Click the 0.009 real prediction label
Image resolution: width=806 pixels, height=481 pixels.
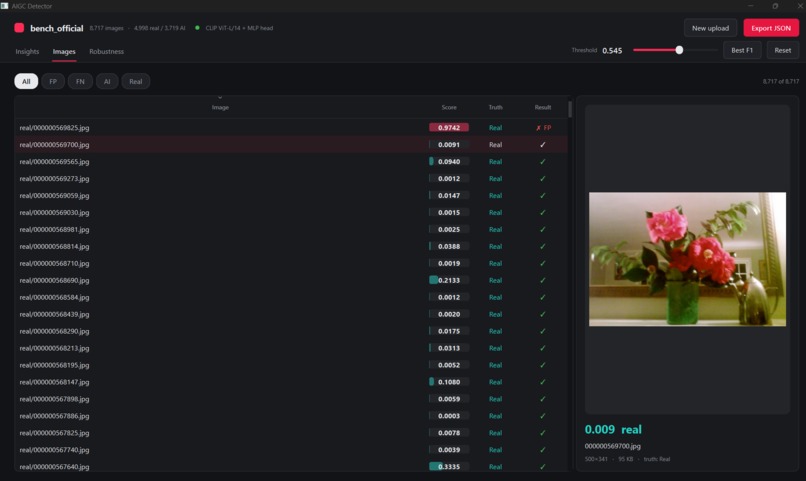click(613, 429)
